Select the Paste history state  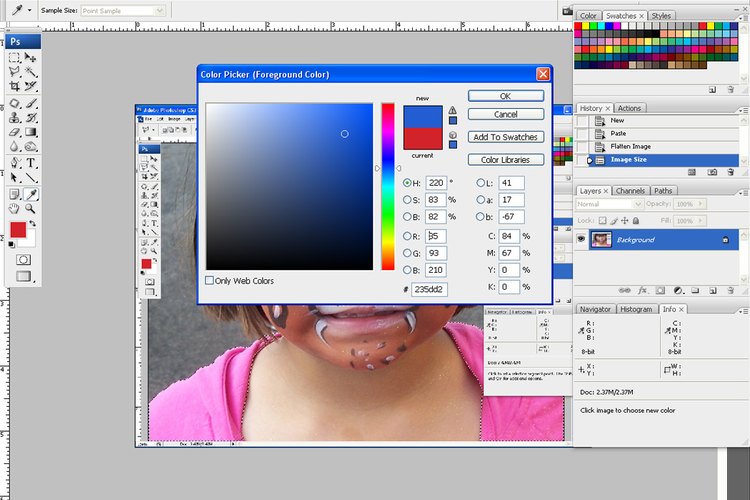click(x=658, y=133)
